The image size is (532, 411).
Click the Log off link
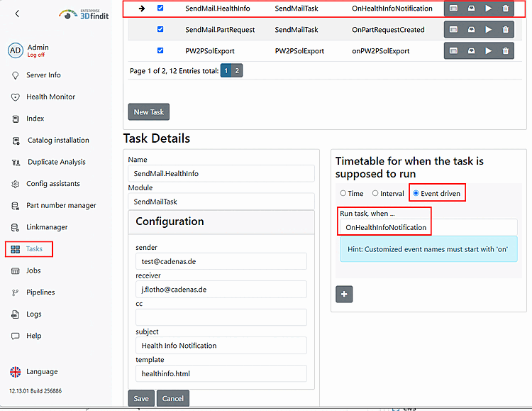click(x=36, y=55)
